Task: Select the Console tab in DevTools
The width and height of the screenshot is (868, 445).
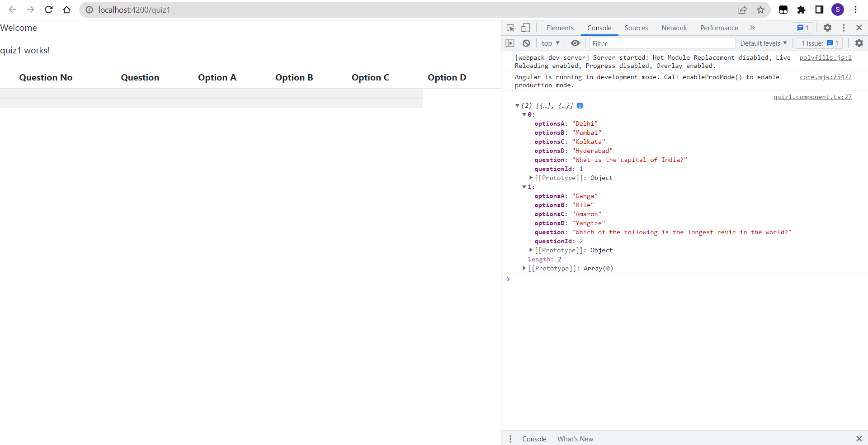Action: [599, 28]
